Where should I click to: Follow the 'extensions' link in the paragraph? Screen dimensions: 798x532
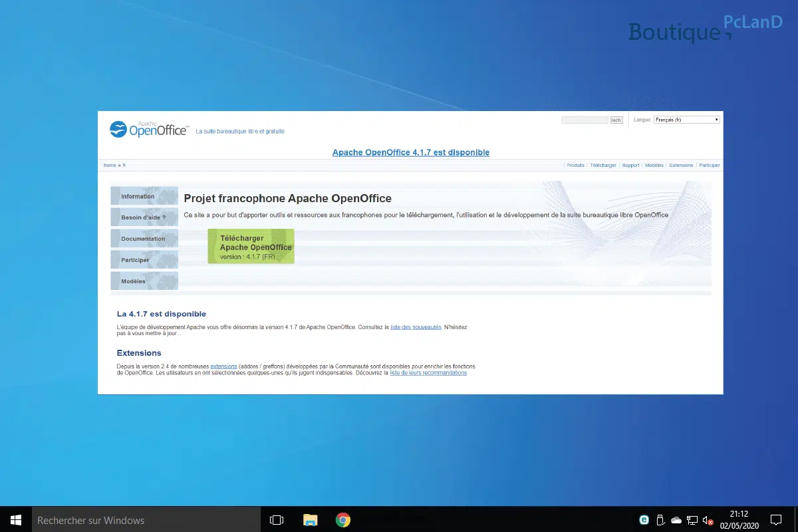pyautogui.click(x=223, y=366)
